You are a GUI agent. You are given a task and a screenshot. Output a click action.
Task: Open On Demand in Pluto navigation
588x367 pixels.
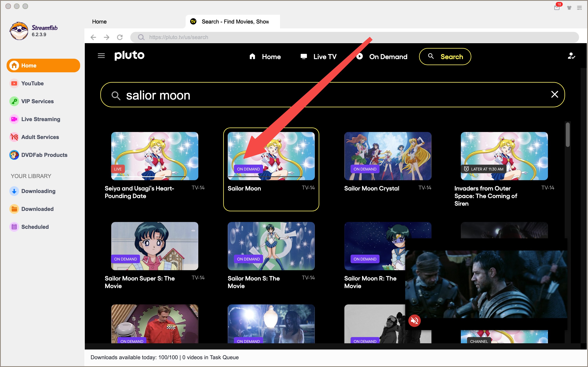point(382,57)
